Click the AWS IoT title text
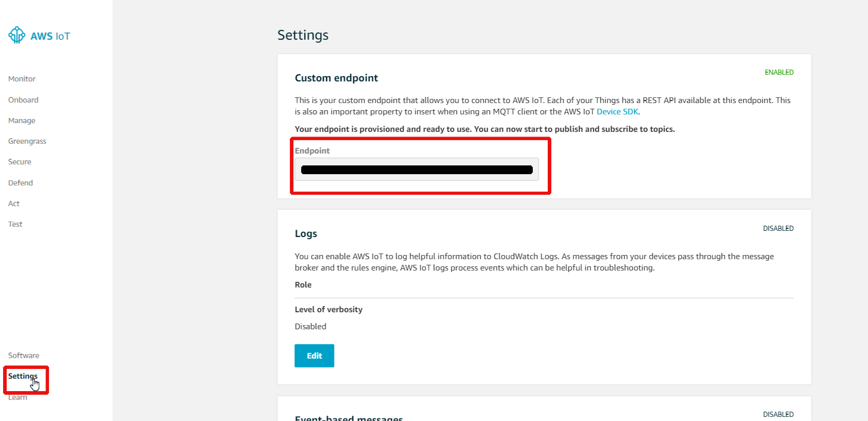Viewport: 868px width, 421px height. coord(50,36)
